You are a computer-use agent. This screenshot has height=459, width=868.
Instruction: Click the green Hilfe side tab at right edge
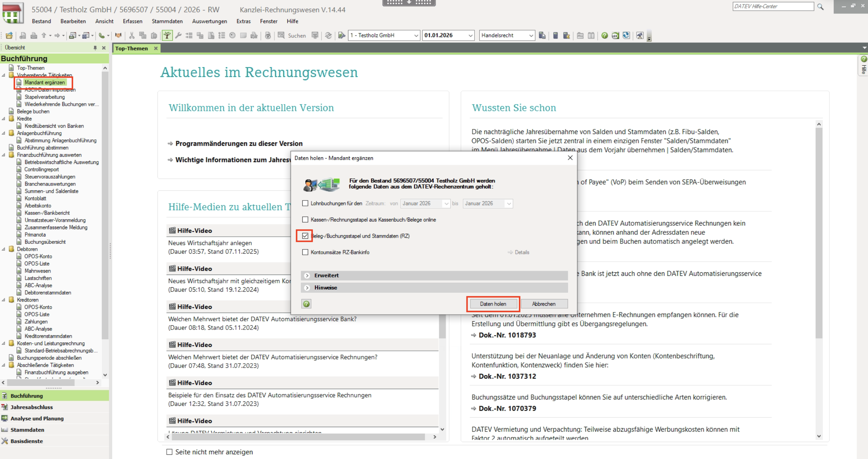click(x=863, y=65)
